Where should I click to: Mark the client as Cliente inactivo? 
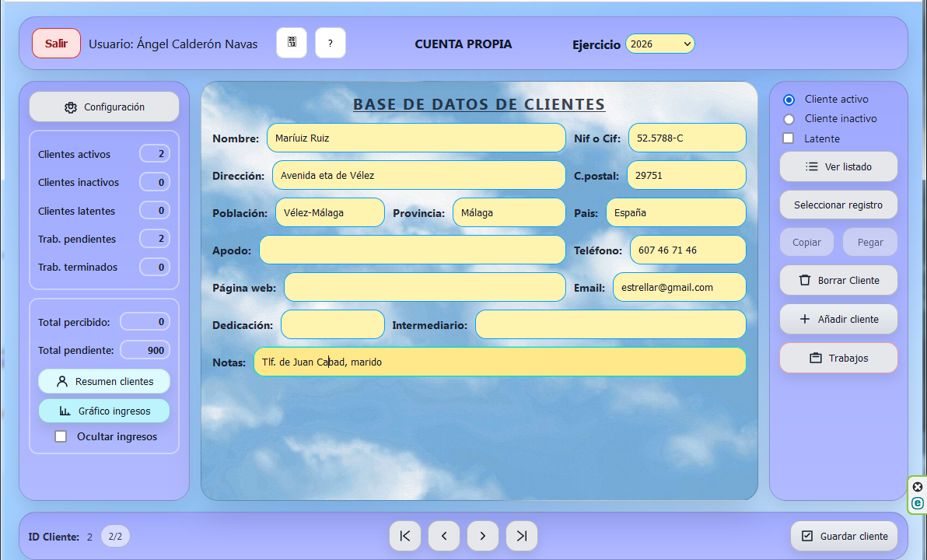tap(789, 119)
